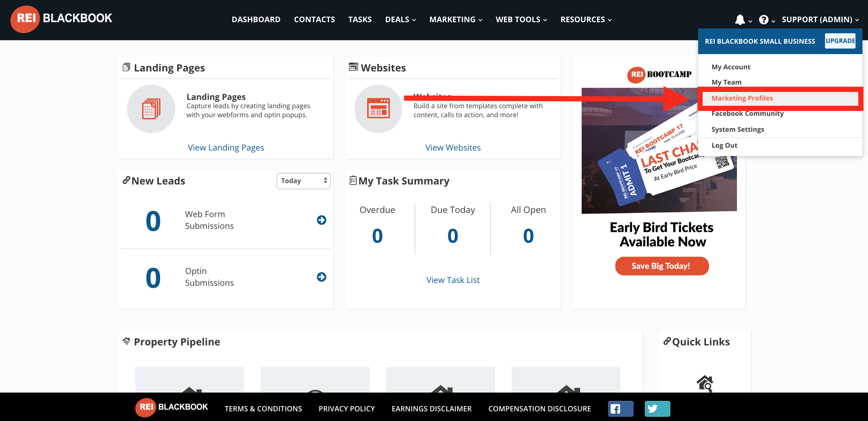Open System Settings from account menu

(738, 129)
